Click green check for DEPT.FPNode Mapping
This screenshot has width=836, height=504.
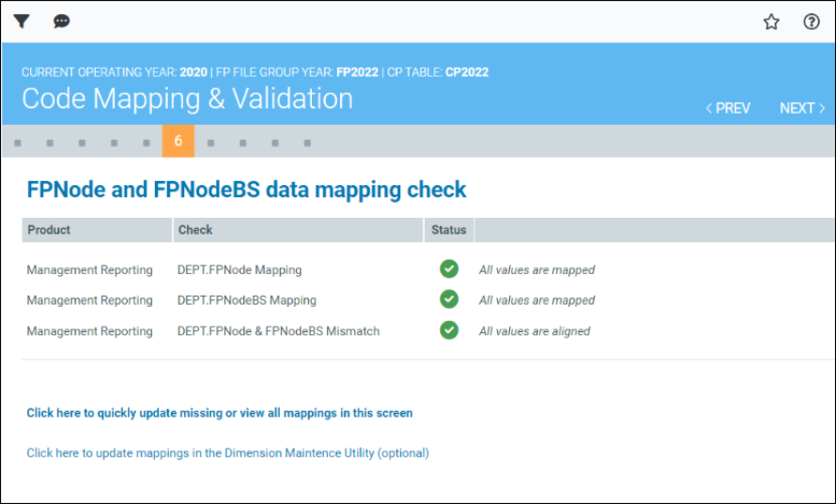[449, 269]
